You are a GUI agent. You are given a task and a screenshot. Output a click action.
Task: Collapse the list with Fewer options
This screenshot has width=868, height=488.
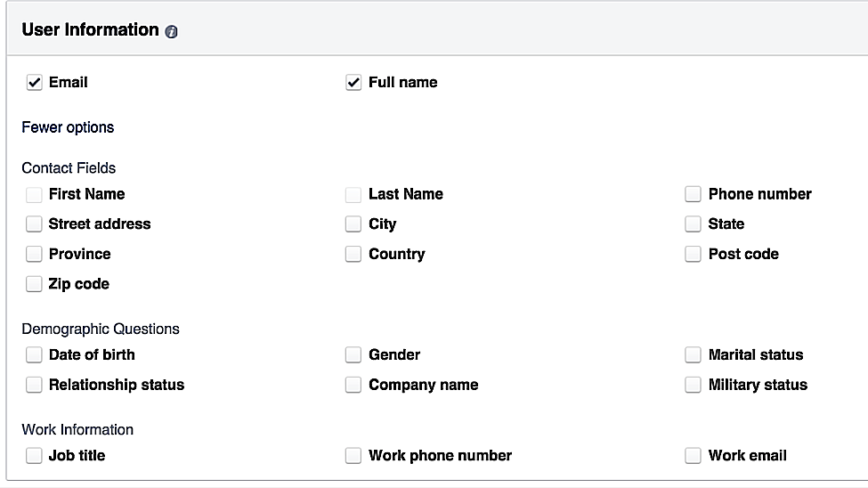[x=68, y=127]
